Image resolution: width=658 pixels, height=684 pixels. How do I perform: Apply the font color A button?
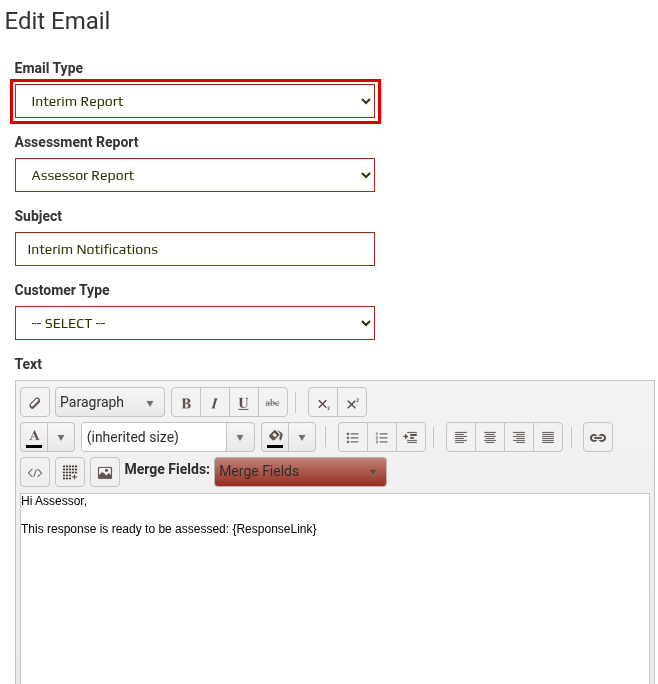pyautogui.click(x=34, y=437)
